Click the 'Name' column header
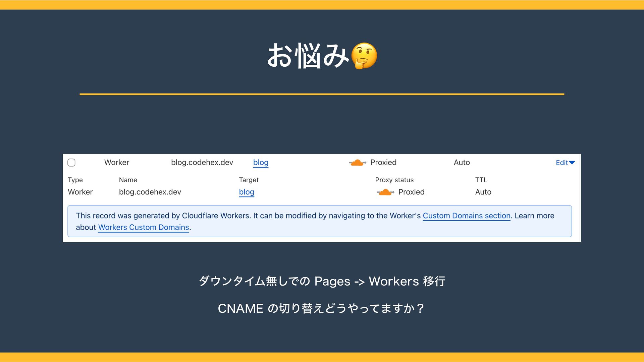Image resolution: width=644 pixels, height=362 pixels. tap(128, 180)
